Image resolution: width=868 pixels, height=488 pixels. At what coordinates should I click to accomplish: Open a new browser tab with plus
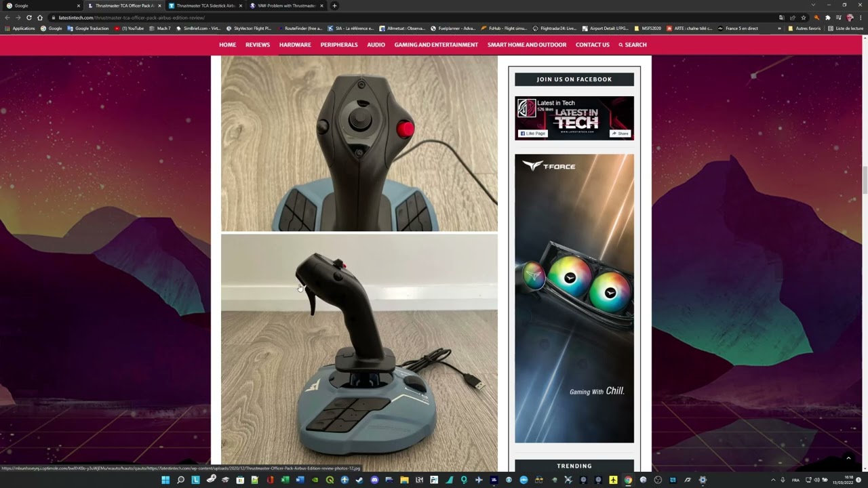(334, 5)
